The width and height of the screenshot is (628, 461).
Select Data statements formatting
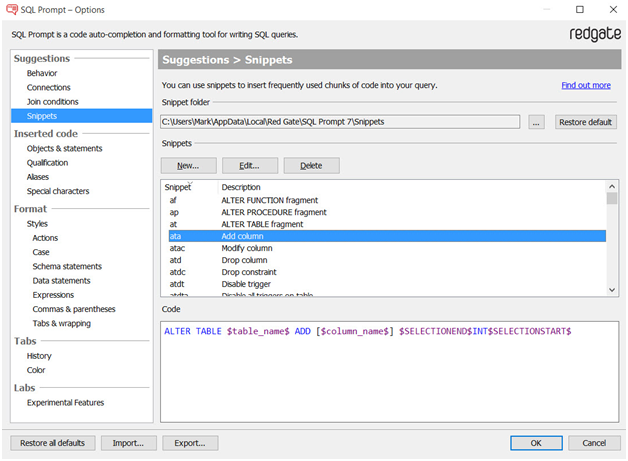click(62, 281)
